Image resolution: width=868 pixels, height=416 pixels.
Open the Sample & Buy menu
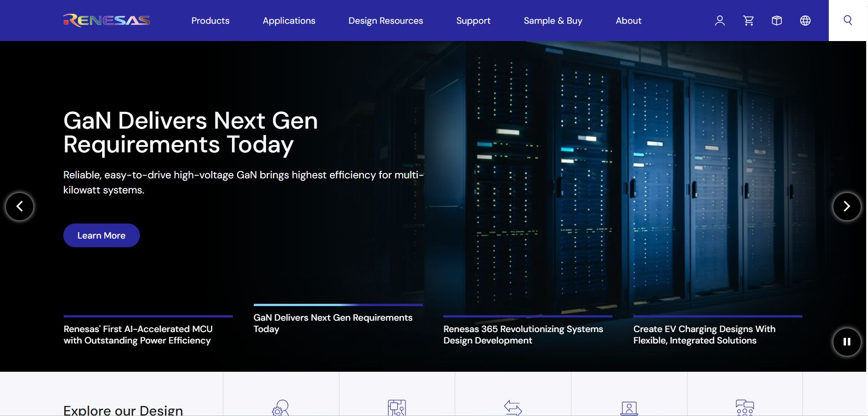(553, 21)
